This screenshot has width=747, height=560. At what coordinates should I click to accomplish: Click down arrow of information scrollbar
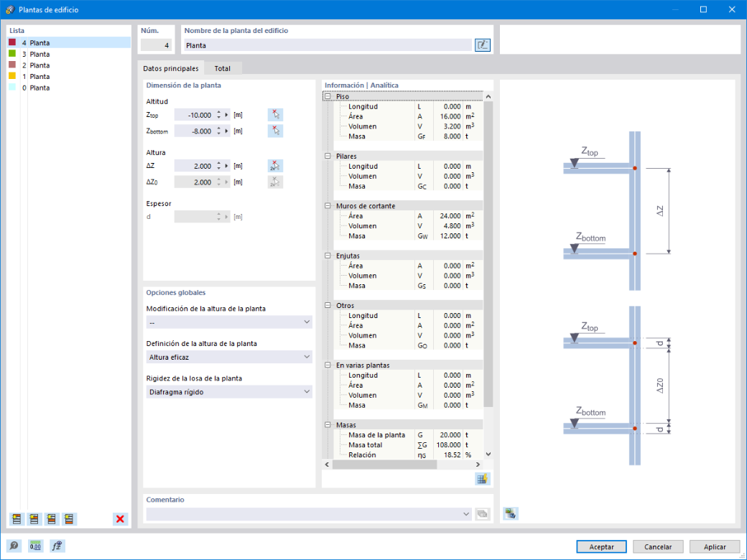point(488,454)
